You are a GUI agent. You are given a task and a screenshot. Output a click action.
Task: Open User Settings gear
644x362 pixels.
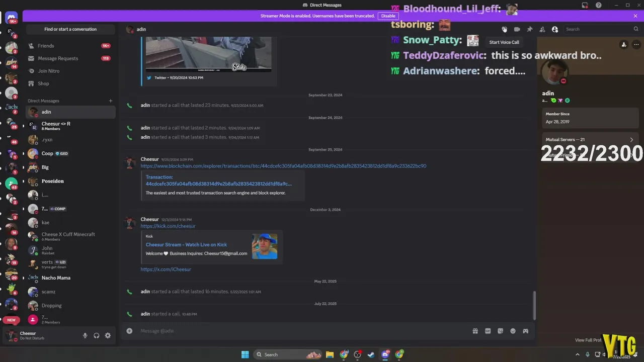[108, 335]
